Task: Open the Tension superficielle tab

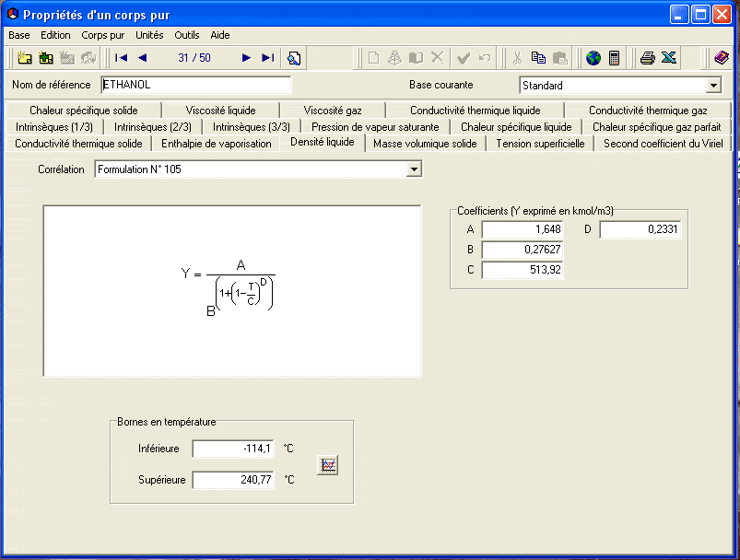Action: (540, 144)
